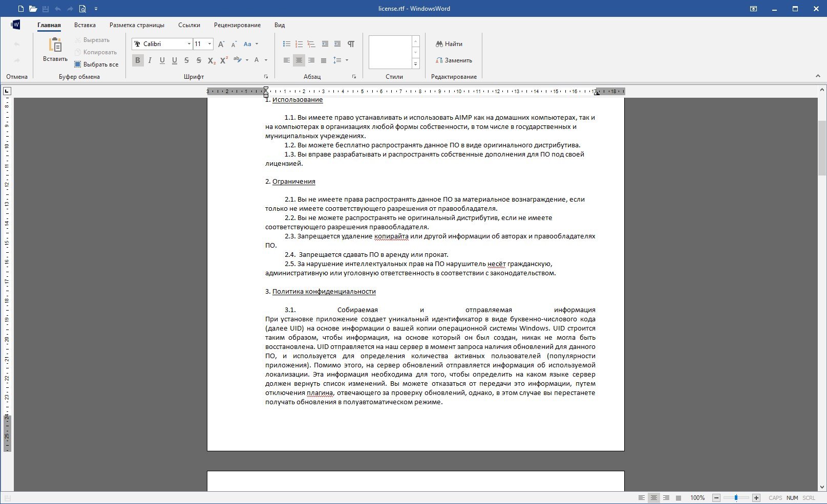
Task: Click the zoom slider in status bar
Action: (x=736, y=498)
